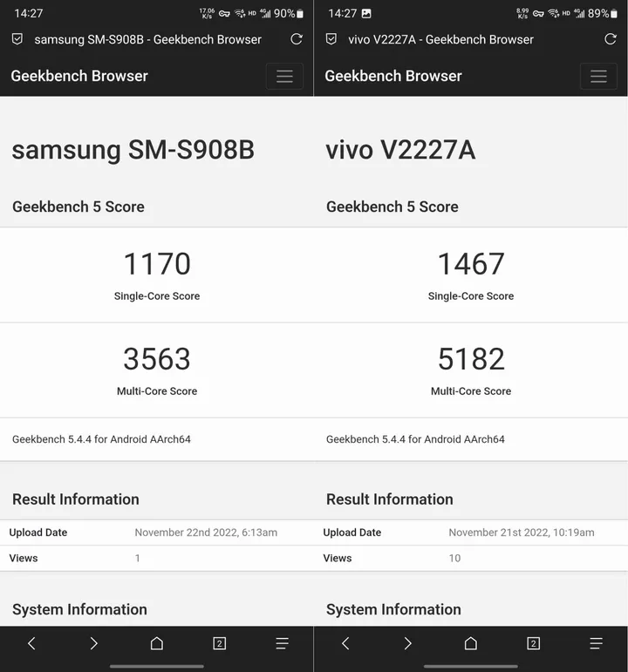Go forward in the right browser
The width and height of the screenshot is (628, 672).
click(x=408, y=643)
